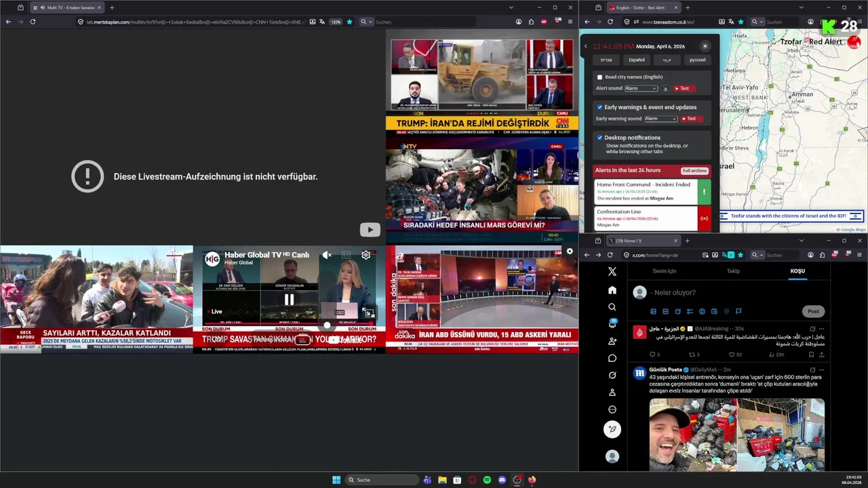868x488 pixels.
Task: Toggle light/dark theme in Tzofar panel
Action: click(x=705, y=46)
